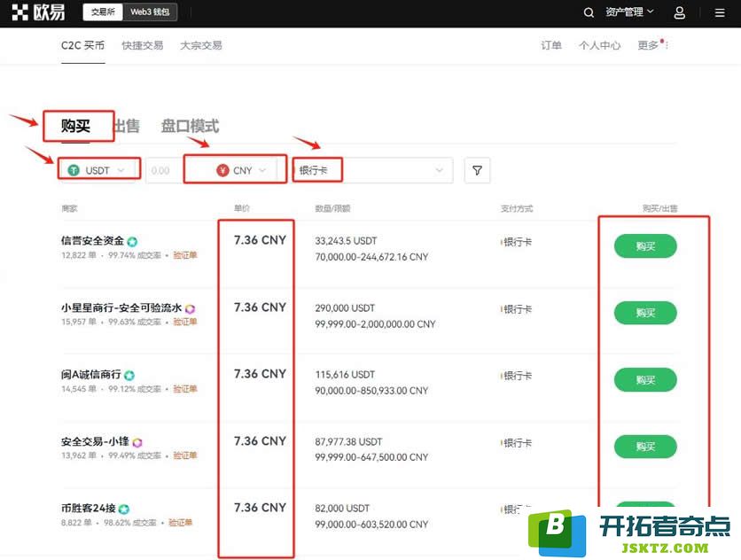
Task: Focus the 0.00 amount input field
Action: point(164,170)
